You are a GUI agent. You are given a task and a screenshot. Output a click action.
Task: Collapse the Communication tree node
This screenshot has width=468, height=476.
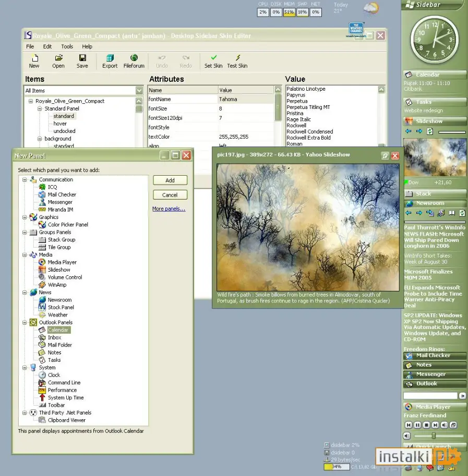[x=25, y=180]
